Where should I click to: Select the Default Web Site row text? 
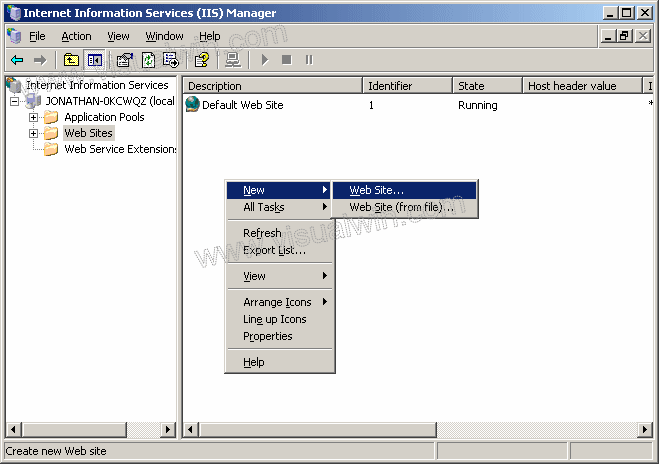243,105
